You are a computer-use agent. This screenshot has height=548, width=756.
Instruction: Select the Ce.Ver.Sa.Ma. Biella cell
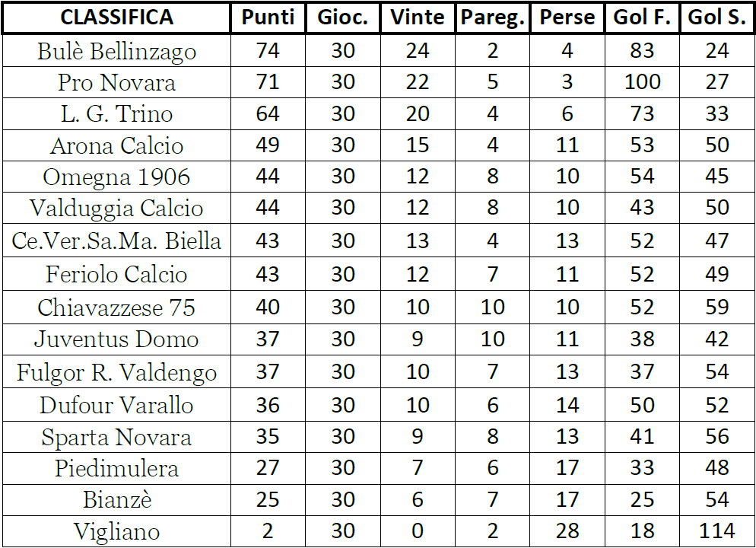point(116,241)
